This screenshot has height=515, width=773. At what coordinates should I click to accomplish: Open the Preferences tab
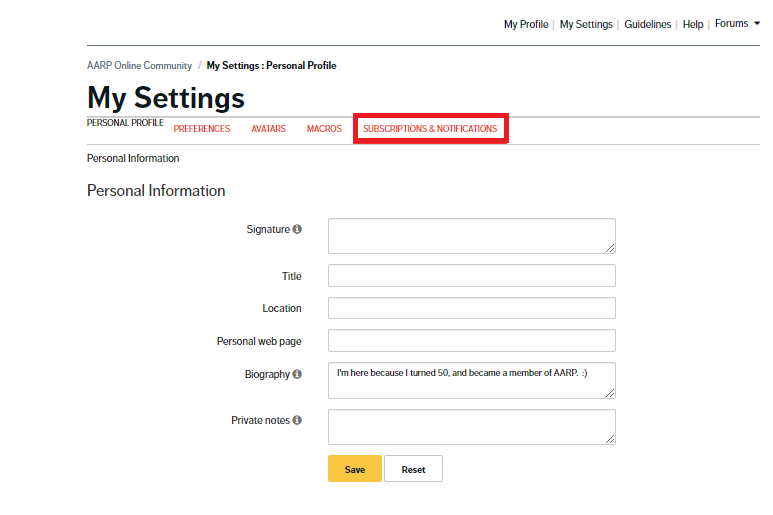pyautogui.click(x=202, y=129)
